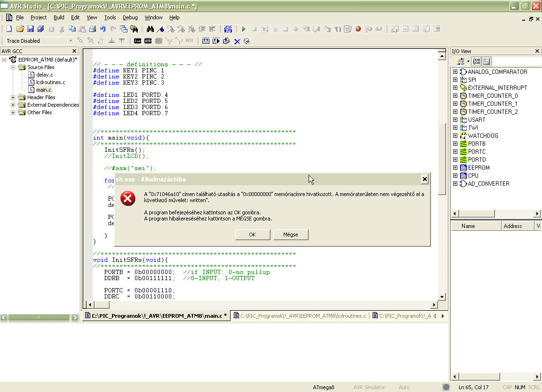Viewport: 542px width, 392px height.
Task: Expand the PORTD node in I/O View
Action: click(455, 160)
